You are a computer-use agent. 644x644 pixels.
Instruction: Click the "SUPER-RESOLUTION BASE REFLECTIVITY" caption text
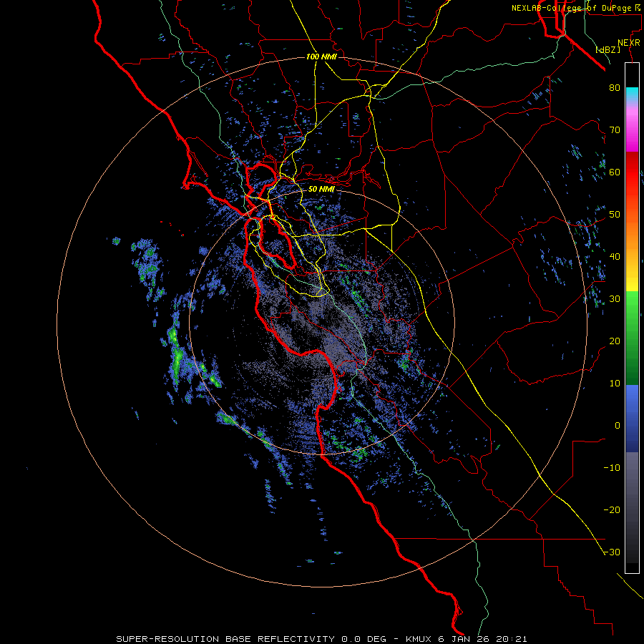pos(225,639)
